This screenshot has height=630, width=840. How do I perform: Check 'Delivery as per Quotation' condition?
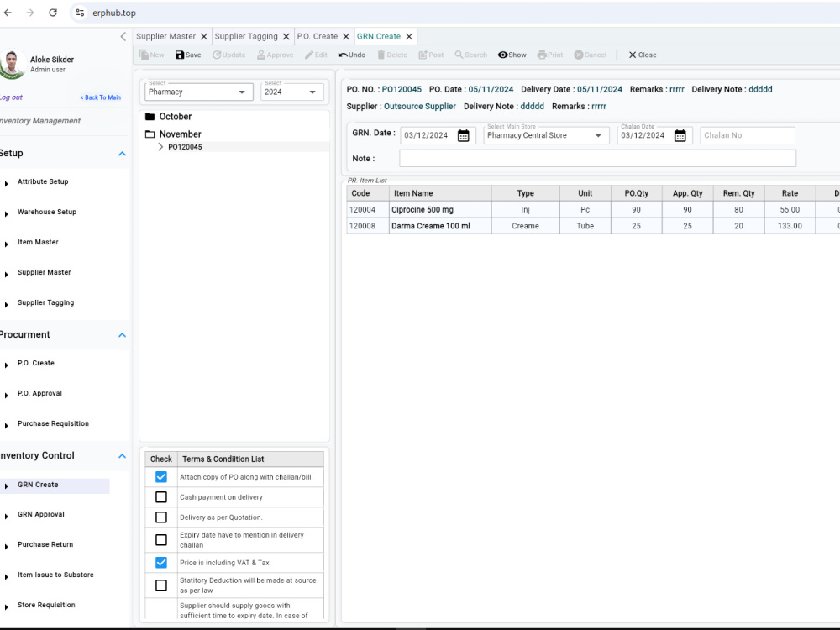pos(160,517)
